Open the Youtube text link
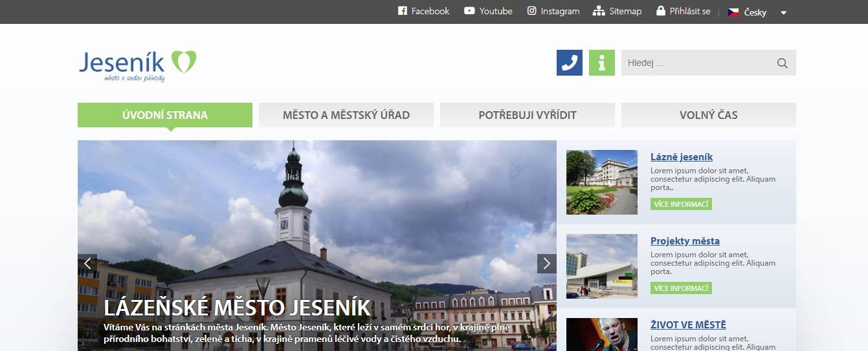 pos(496,11)
